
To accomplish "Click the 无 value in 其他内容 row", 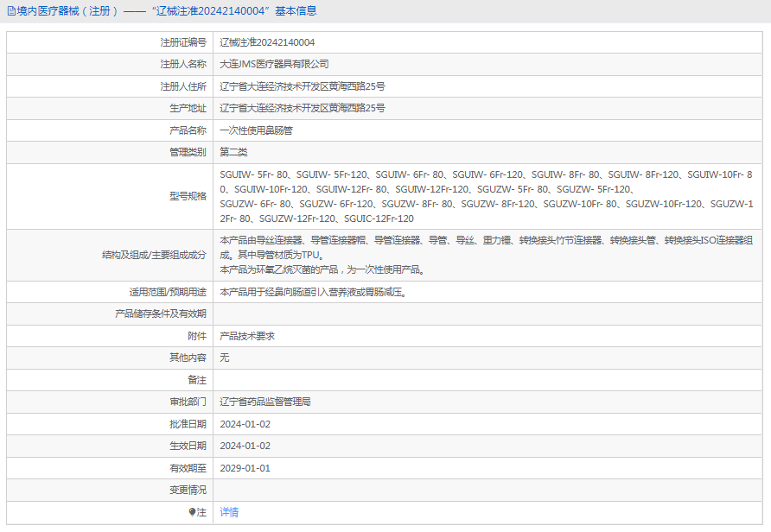I will pyautogui.click(x=225, y=358).
